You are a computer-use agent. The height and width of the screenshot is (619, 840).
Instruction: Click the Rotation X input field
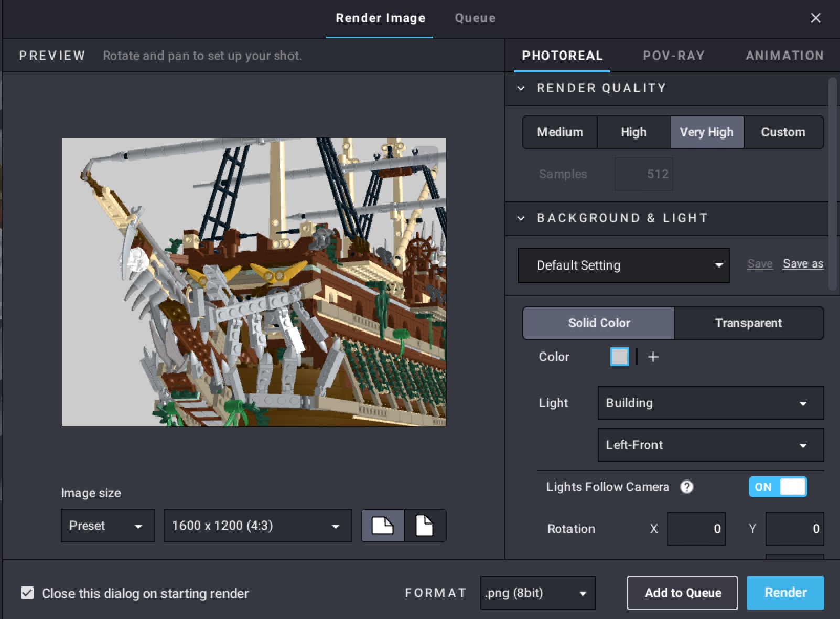click(x=696, y=529)
